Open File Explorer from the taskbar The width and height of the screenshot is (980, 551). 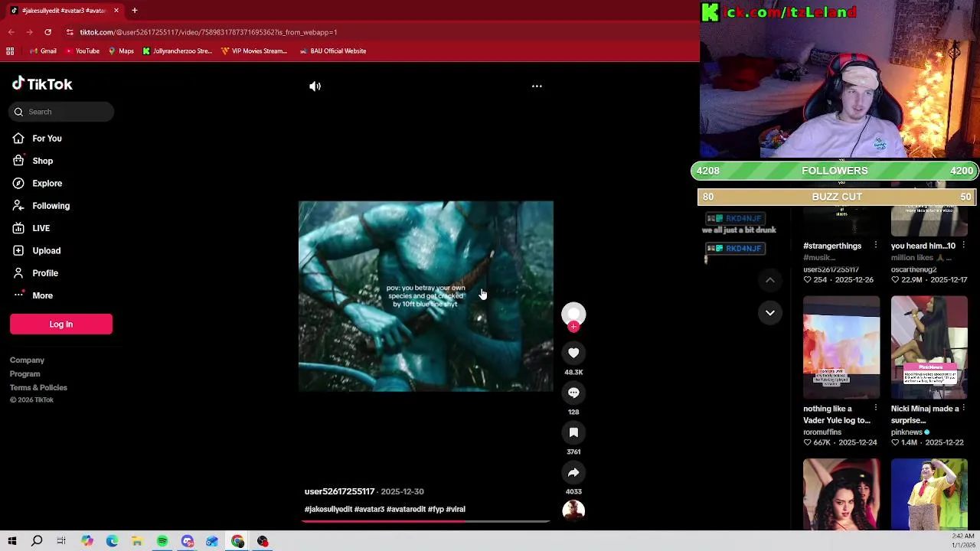click(137, 542)
